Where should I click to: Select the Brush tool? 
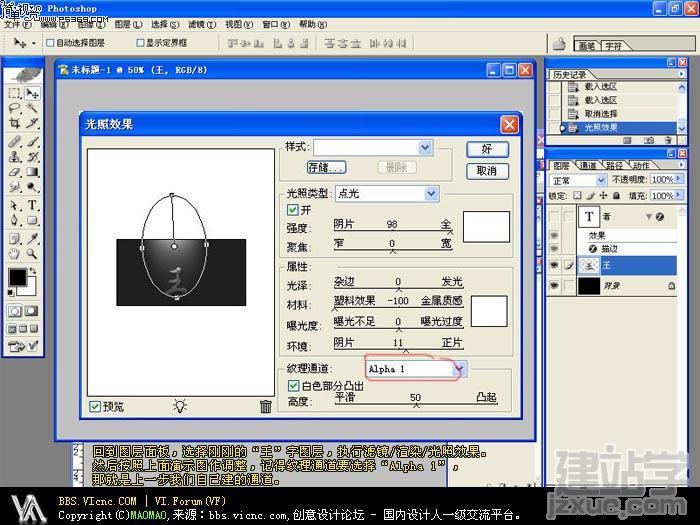click(x=32, y=142)
